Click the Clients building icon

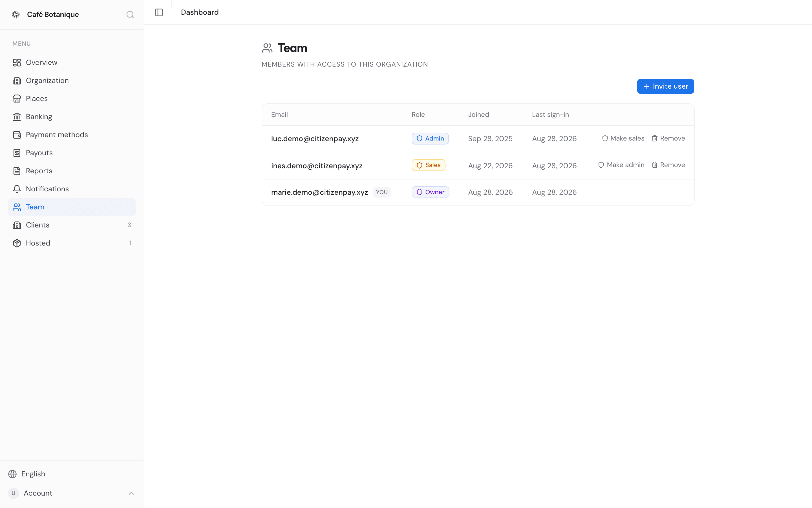(x=17, y=225)
